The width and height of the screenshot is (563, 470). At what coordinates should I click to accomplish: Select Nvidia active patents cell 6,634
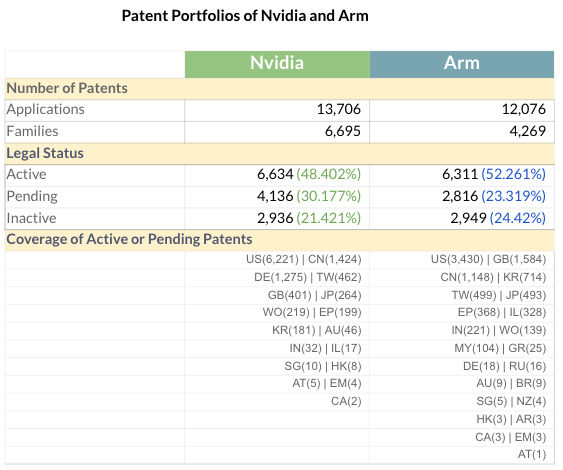pyautogui.click(x=277, y=175)
